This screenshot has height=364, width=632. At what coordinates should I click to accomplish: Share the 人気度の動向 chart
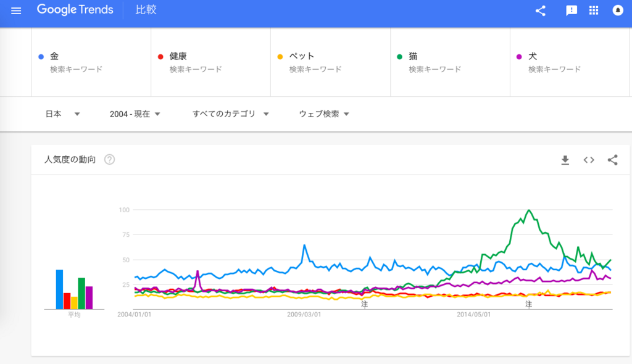(612, 159)
